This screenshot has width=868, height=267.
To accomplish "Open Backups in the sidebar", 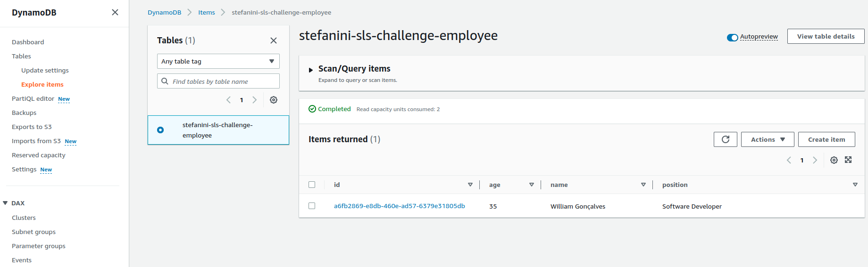I will coord(24,113).
